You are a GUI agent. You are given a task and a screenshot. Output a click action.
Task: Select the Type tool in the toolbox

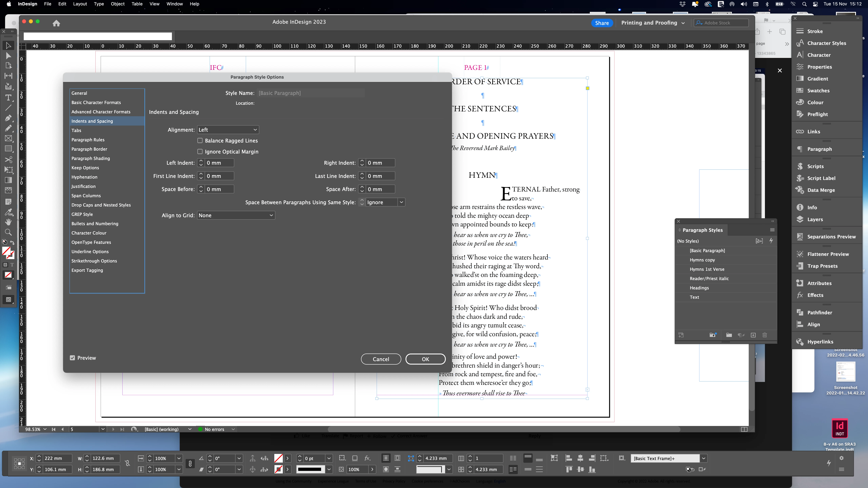tap(8, 98)
